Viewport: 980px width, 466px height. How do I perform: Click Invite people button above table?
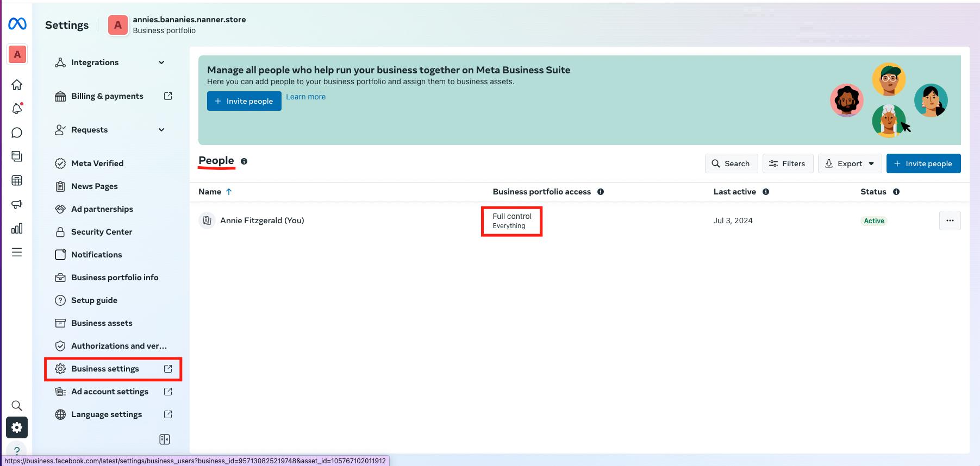(923, 163)
